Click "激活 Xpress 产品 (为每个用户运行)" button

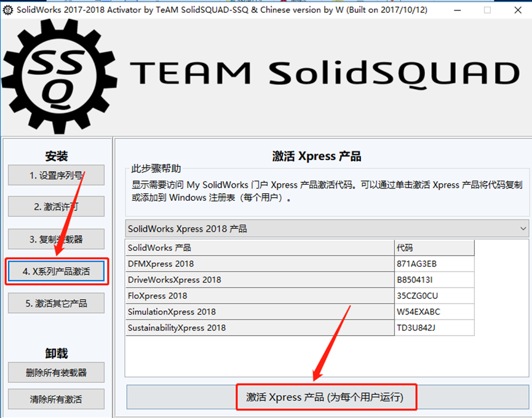[x=326, y=397]
